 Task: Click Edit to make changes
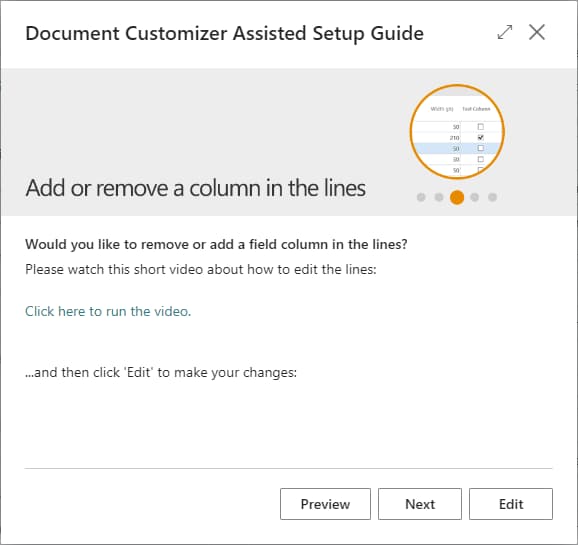click(x=511, y=504)
